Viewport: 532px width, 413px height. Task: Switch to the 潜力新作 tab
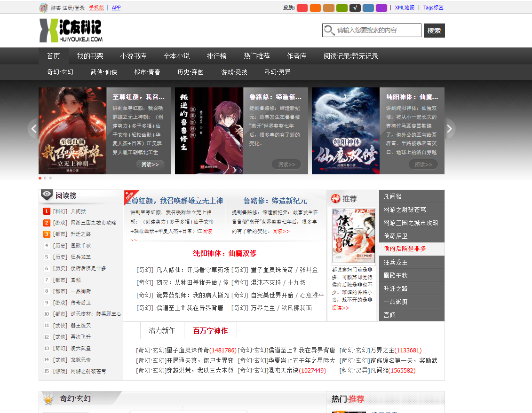[x=162, y=331]
